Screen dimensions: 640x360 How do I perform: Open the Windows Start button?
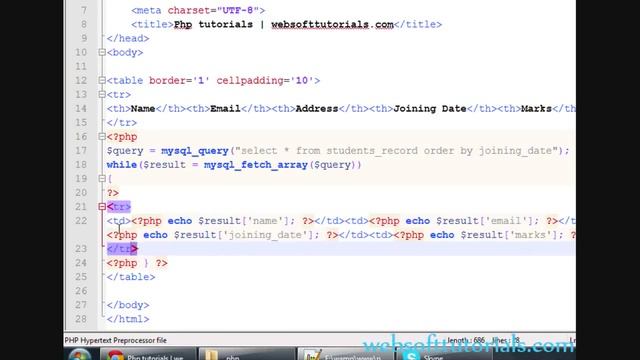click(x=80, y=355)
